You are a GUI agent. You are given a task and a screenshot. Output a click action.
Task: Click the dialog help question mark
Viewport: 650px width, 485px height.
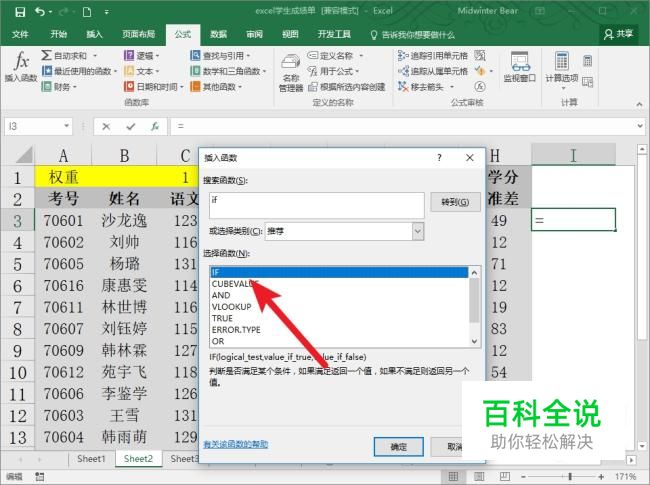point(439,158)
